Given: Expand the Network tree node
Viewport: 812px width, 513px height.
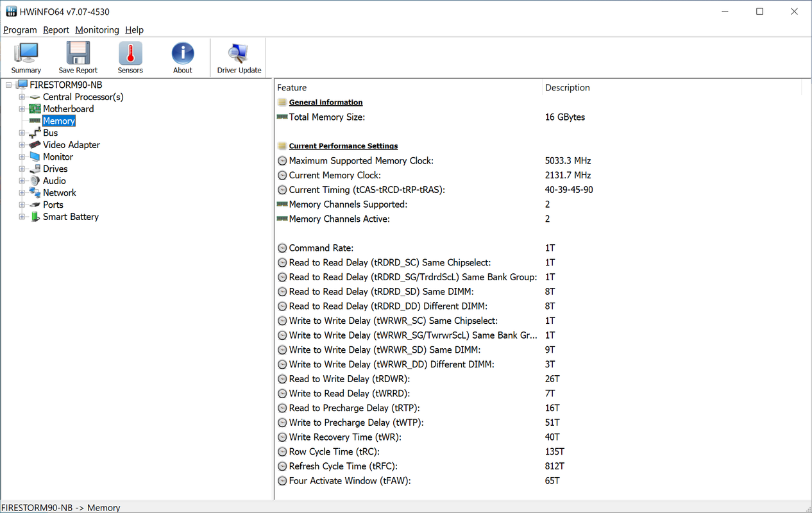Looking at the screenshot, I should [22, 192].
